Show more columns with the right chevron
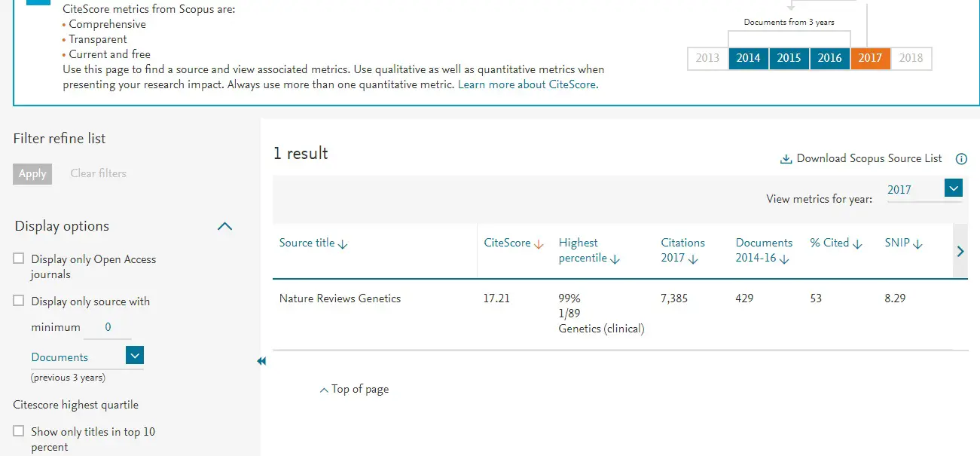The width and height of the screenshot is (980, 456). (x=960, y=252)
